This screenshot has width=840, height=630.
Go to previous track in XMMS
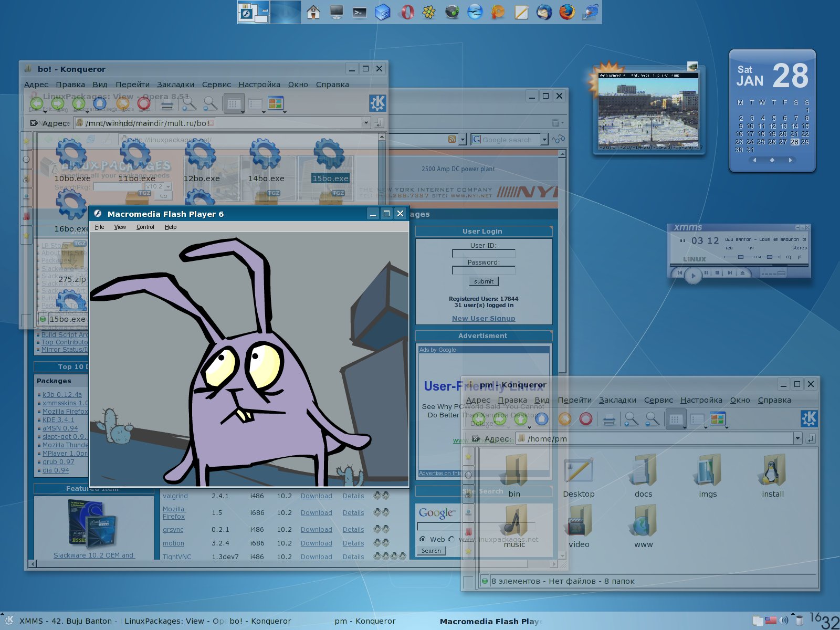(x=680, y=273)
